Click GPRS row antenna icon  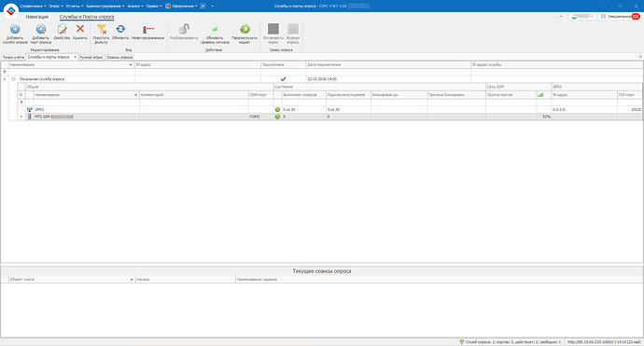coord(30,110)
